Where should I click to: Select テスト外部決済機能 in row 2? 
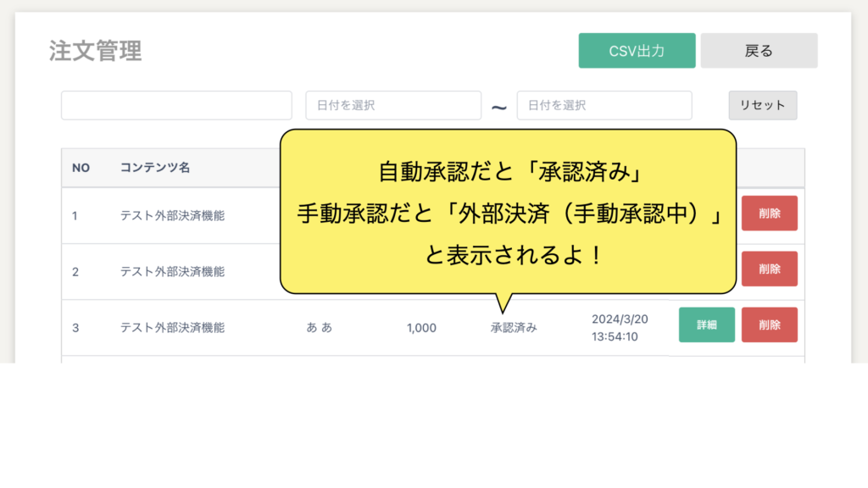[172, 271]
